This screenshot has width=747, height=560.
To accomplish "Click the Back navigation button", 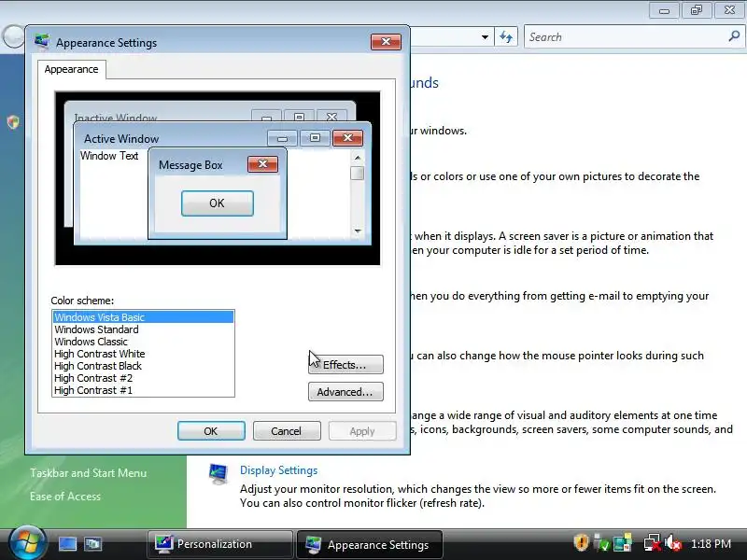I will pyautogui.click(x=12, y=36).
